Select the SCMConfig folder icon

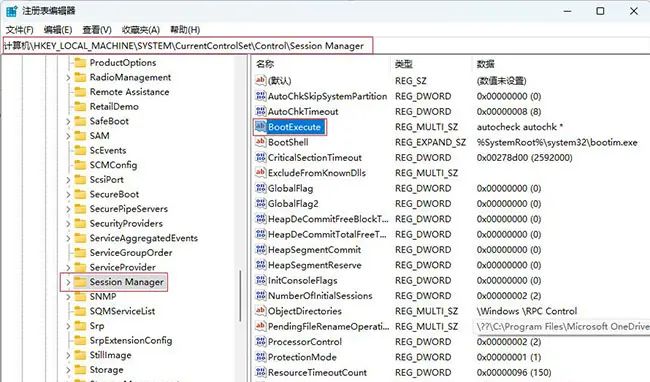(80, 165)
